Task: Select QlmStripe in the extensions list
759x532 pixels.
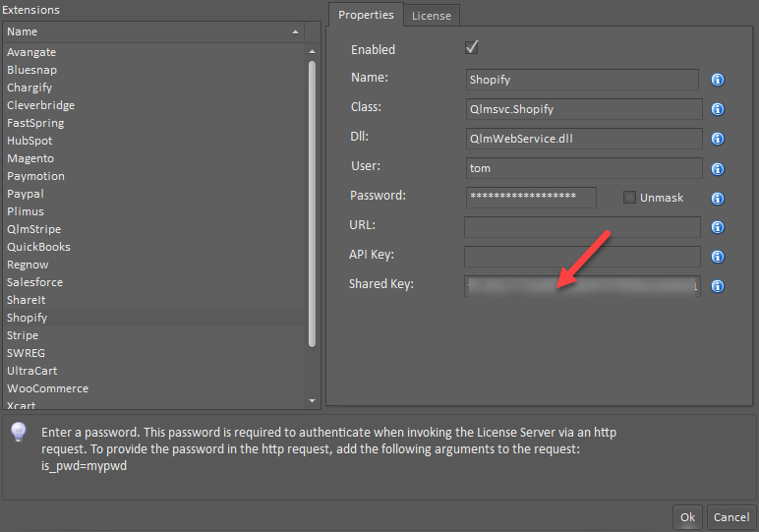Action: (153, 229)
